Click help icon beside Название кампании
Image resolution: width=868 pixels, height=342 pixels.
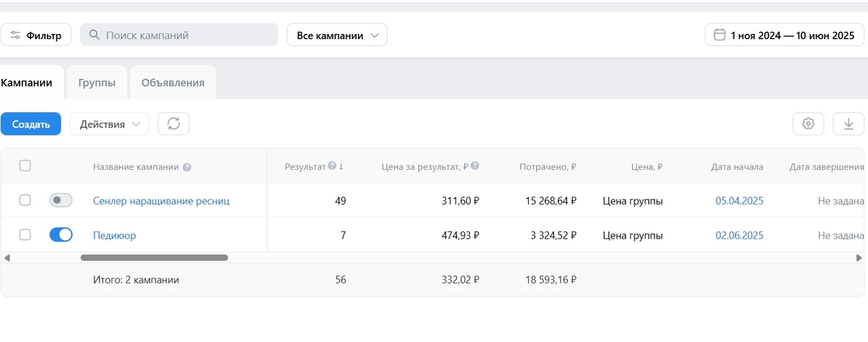tap(187, 167)
